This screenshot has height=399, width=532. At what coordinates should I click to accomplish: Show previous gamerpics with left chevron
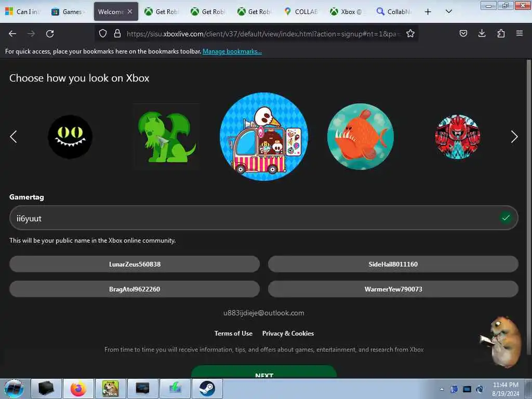point(13,137)
